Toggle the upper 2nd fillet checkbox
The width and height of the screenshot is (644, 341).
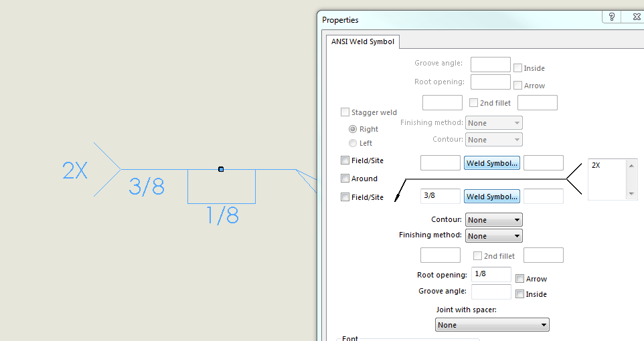tap(473, 102)
